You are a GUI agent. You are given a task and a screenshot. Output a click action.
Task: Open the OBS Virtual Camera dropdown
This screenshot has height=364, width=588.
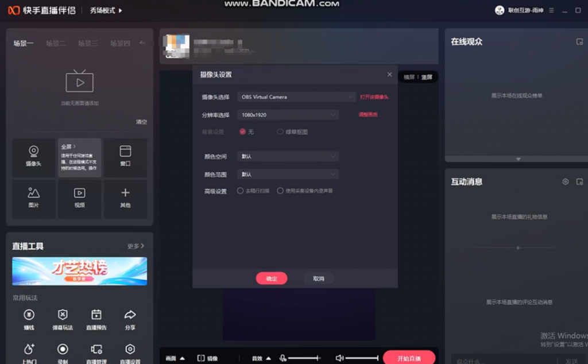pyautogui.click(x=296, y=97)
